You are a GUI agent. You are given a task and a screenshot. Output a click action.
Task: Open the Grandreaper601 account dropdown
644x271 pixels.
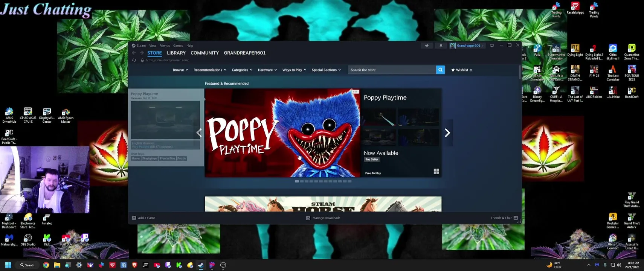click(467, 46)
